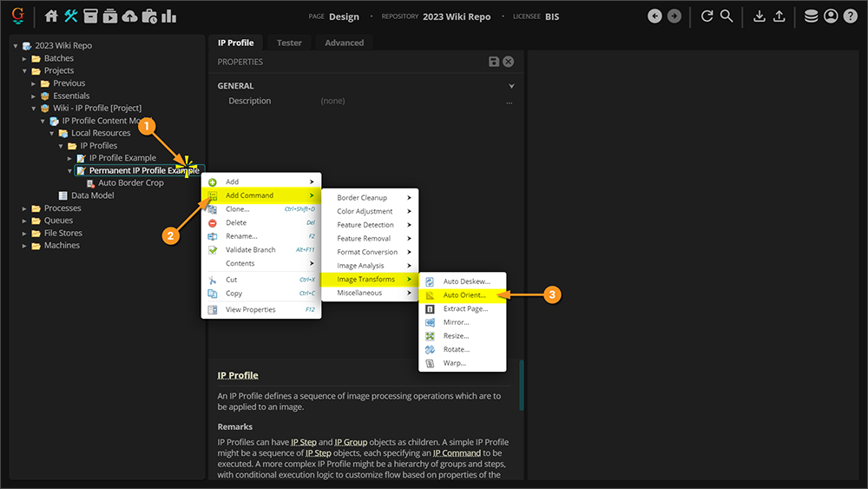Image resolution: width=868 pixels, height=489 pixels.
Task: Open Image Analysis submenu
Action: [x=370, y=266]
